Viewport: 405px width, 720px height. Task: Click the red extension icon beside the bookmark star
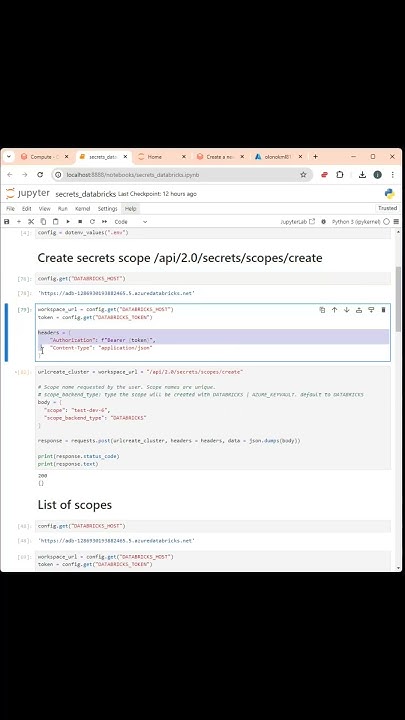(324, 175)
